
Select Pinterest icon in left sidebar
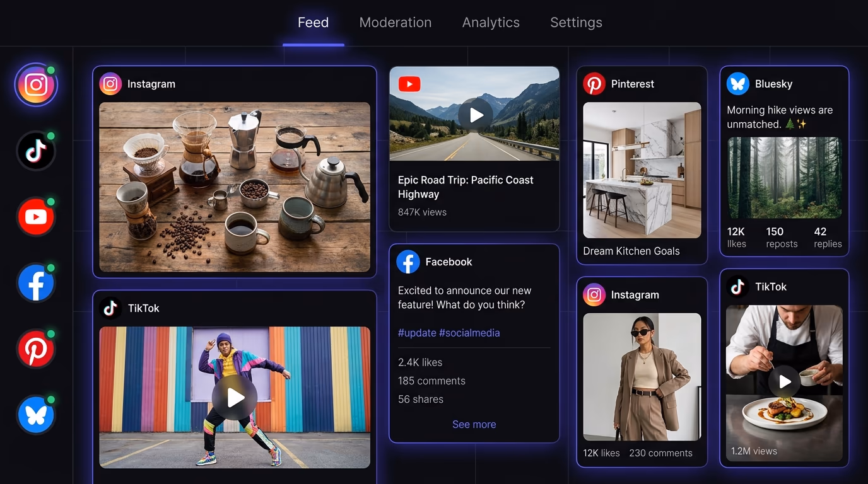(x=36, y=349)
